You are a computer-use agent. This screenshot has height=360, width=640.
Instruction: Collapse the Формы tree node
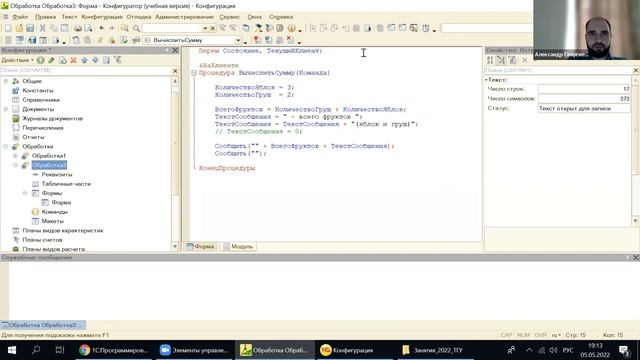[x=25, y=193]
